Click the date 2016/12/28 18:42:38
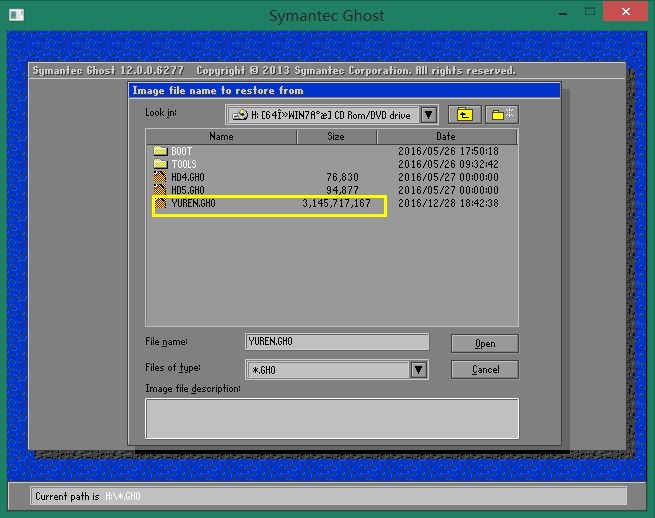Viewport: 655px width, 518px height. point(448,203)
